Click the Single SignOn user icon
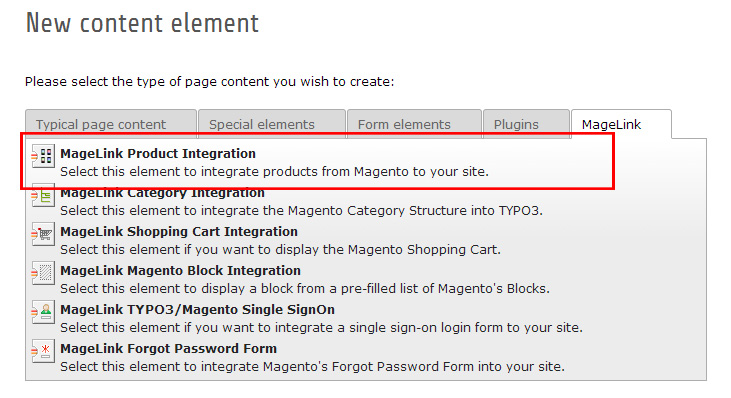731x398 pixels. (x=43, y=312)
